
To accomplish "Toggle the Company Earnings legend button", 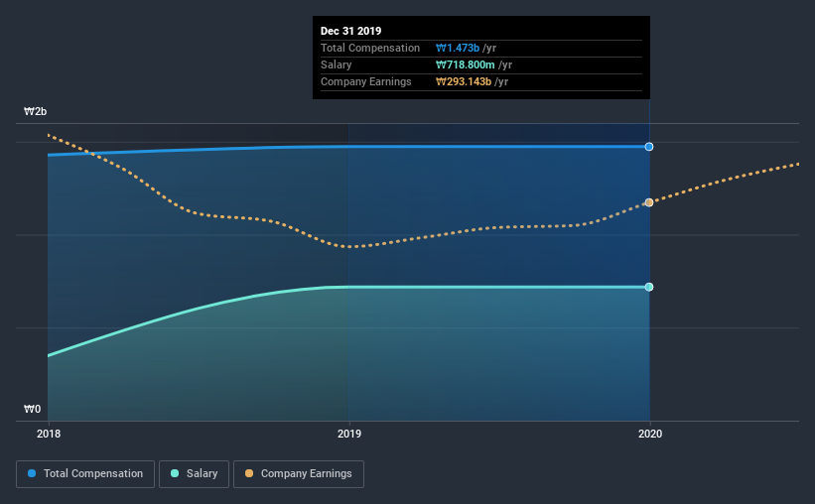I will [299, 474].
